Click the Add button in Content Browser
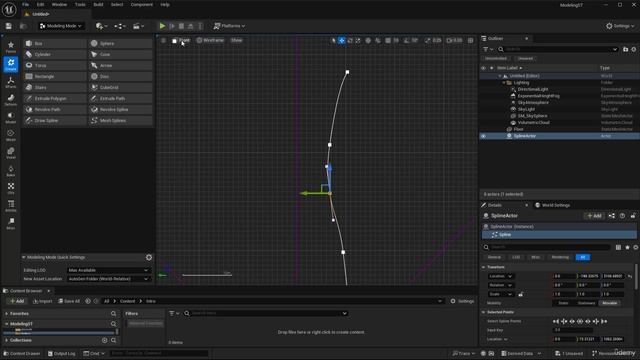The height and width of the screenshot is (360, 640). (x=17, y=301)
